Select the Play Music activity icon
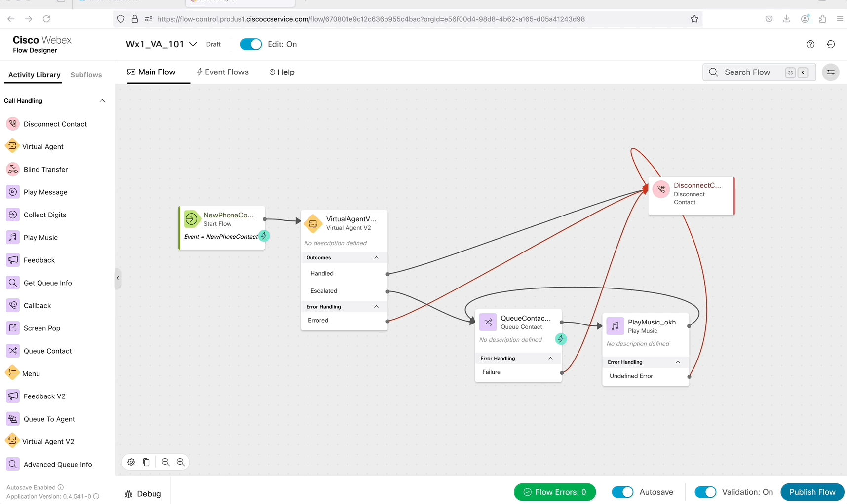This screenshot has width=847, height=504. [x=13, y=237]
